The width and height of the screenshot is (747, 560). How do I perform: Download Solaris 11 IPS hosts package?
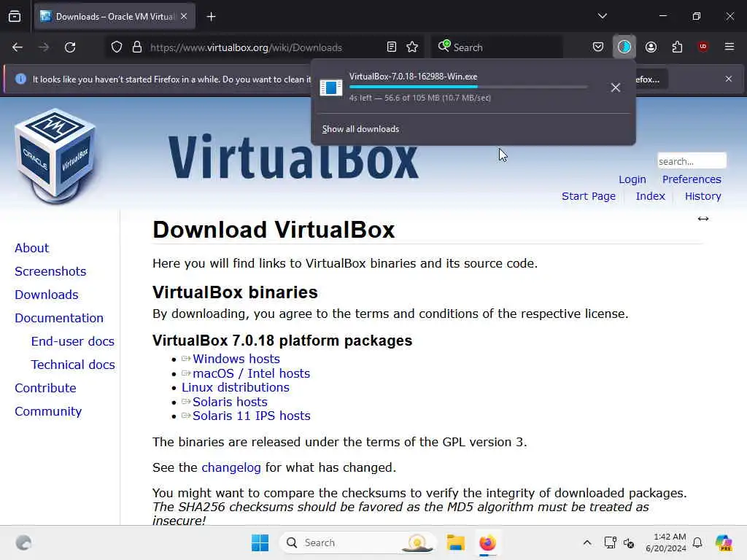pyautogui.click(x=252, y=416)
